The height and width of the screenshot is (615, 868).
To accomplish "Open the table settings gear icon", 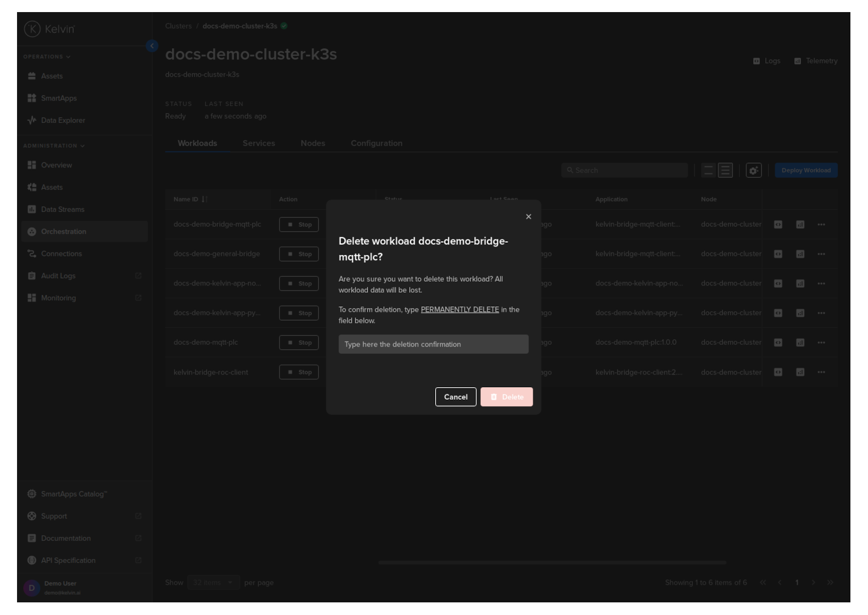I will click(x=753, y=171).
